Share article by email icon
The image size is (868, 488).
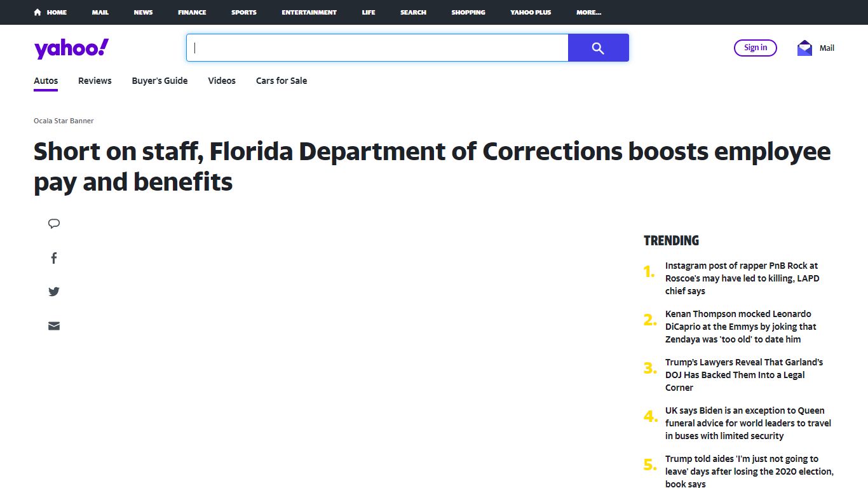[54, 326]
